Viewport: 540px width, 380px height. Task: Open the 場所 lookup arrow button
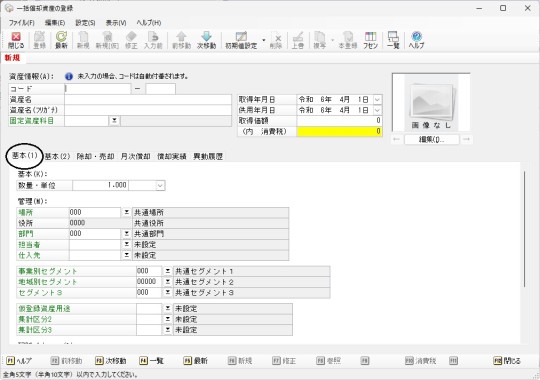pyautogui.click(x=126, y=212)
